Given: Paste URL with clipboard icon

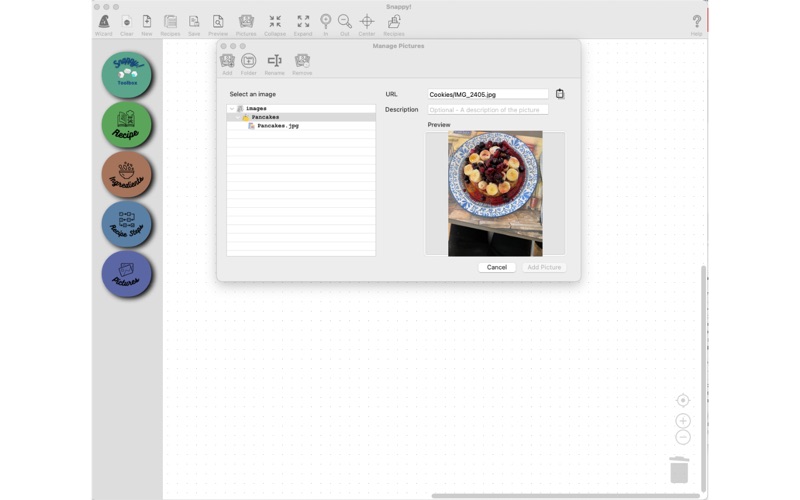Looking at the screenshot, I should click(560, 94).
